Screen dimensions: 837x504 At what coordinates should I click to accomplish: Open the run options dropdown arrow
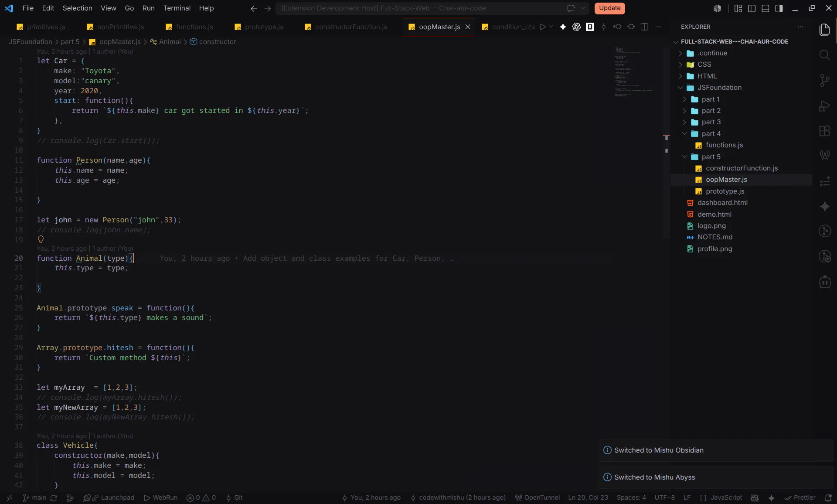pyautogui.click(x=551, y=27)
